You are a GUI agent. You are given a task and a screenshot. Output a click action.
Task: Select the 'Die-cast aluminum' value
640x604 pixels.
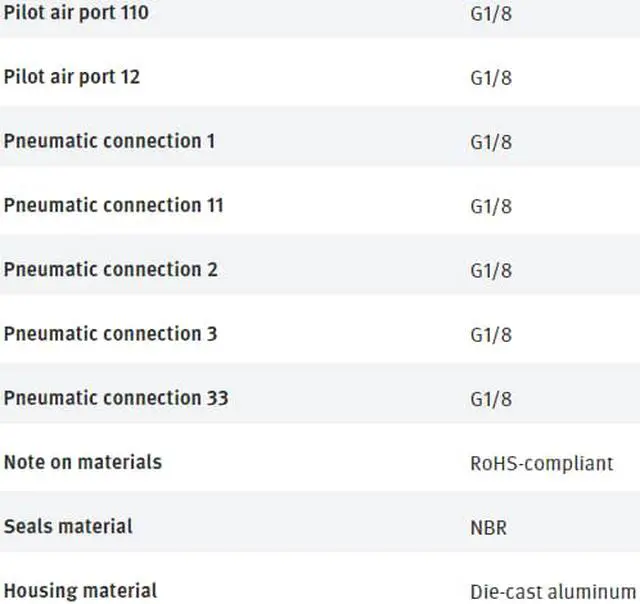552,591
